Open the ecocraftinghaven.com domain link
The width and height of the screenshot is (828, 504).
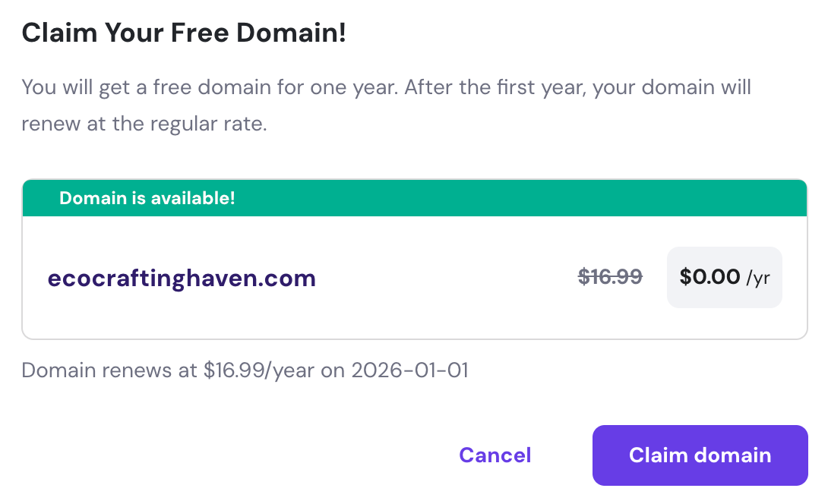tap(182, 278)
